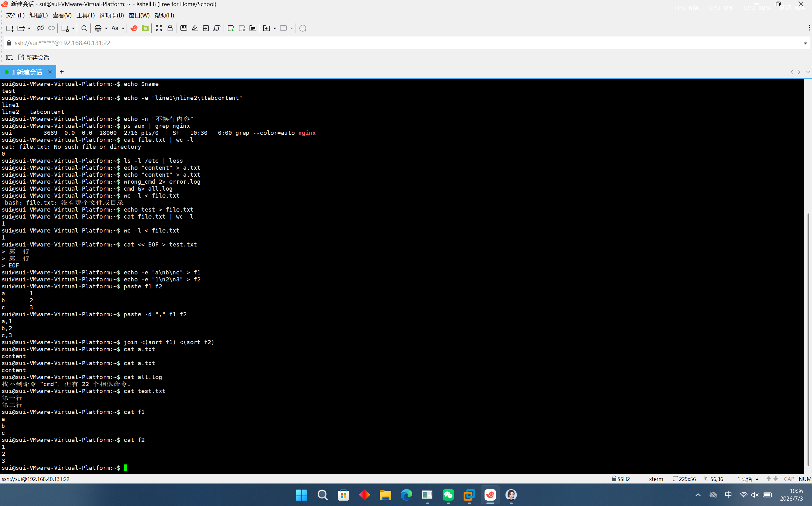Click the add quick-button icon left of 新建会话
The height and width of the screenshot is (506, 812).
(10, 57)
